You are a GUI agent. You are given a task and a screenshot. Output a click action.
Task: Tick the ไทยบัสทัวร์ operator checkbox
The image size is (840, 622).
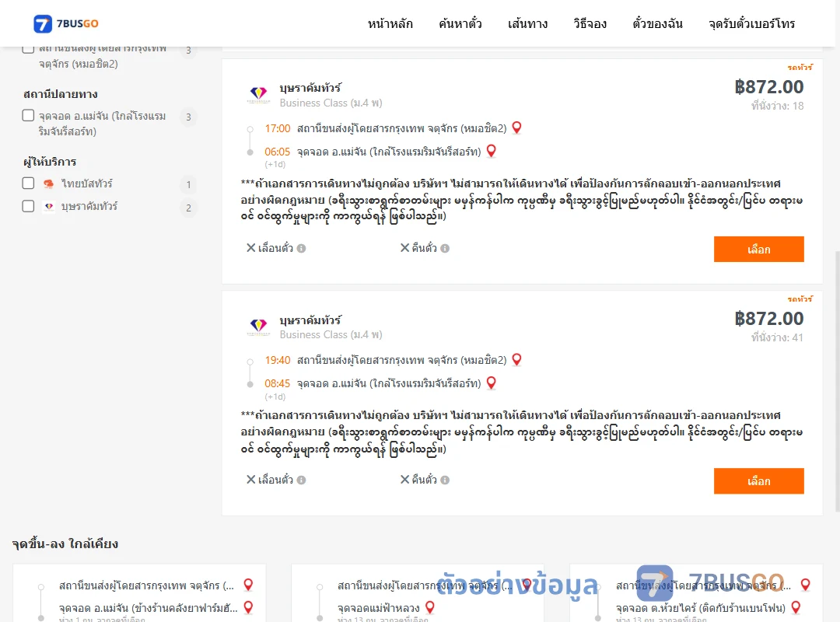(29, 183)
